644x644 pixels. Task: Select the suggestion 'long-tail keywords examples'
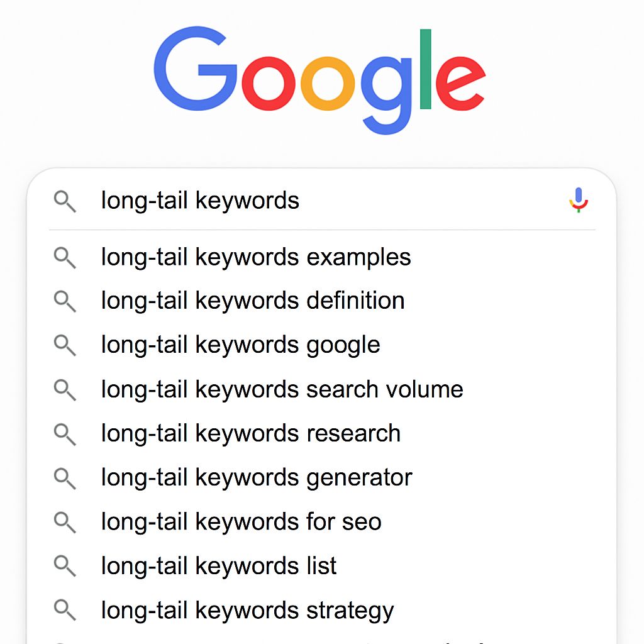tap(255, 257)
